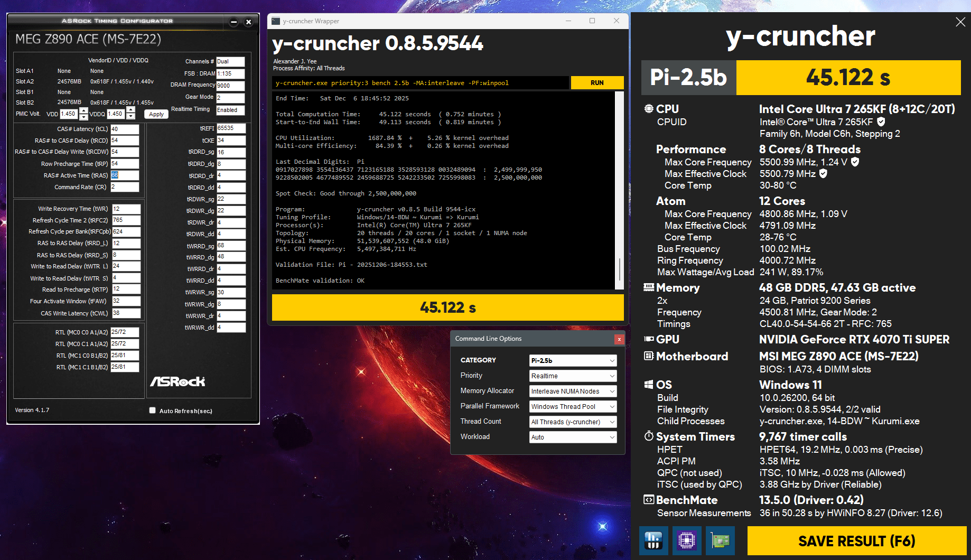Click the RTL (MC0 C0 A1/A2) field

(125, 332)
